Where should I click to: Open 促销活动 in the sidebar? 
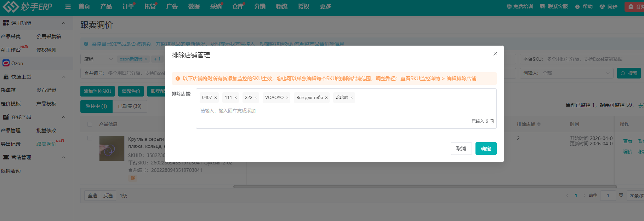(11, 171)
